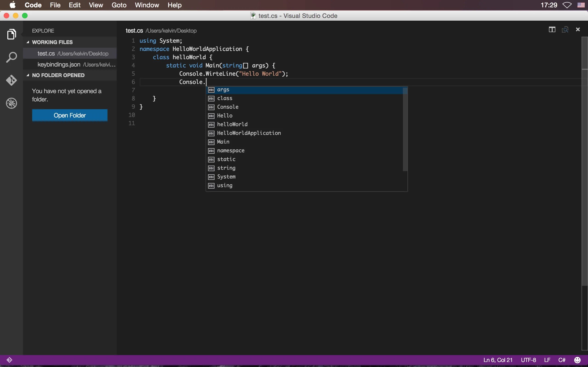
Task: Open the Git source control view
Action: tap(11, 80)
